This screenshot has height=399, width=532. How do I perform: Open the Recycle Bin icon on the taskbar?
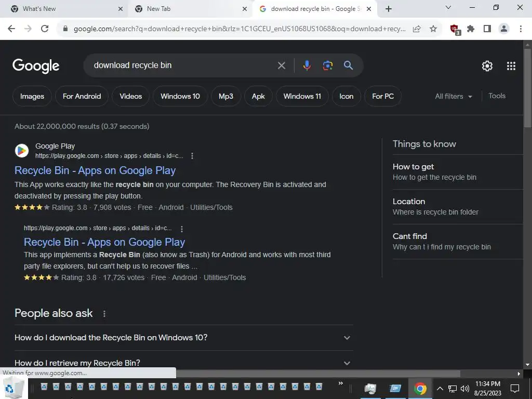[x=14, y=389]
